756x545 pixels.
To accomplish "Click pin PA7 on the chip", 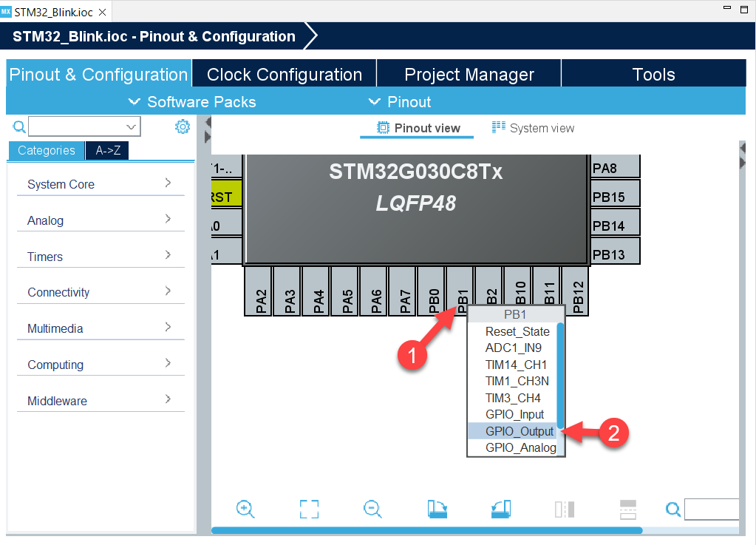I will click(403, 292).
